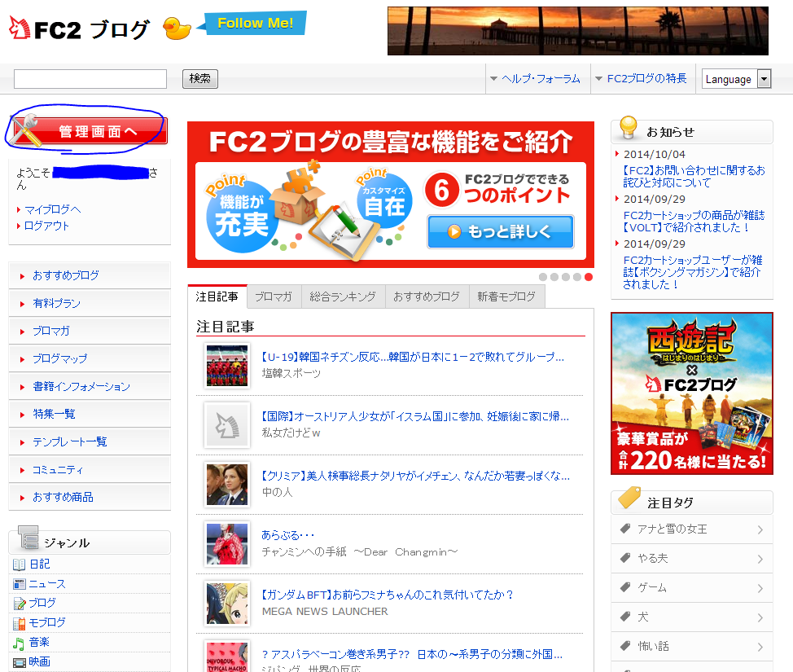Screen dimensions: 793x672
Task: Select the red active carousel dot
Action: [x=588, y=277]
